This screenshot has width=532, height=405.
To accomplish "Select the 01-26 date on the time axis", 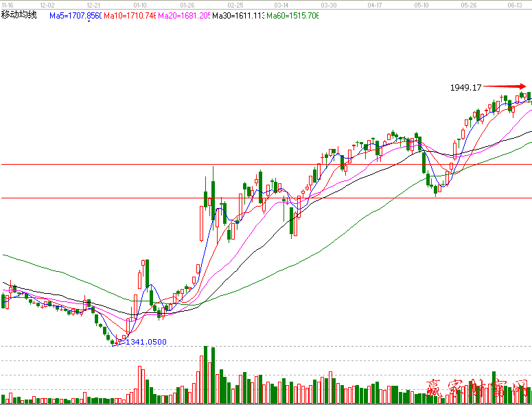I will [x=187, y=4].
